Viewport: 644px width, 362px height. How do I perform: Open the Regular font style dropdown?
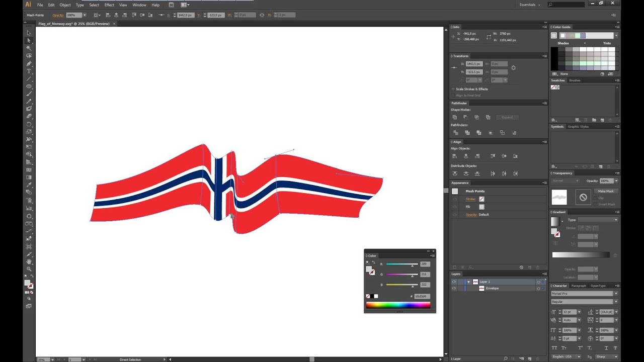click(616, 302)
